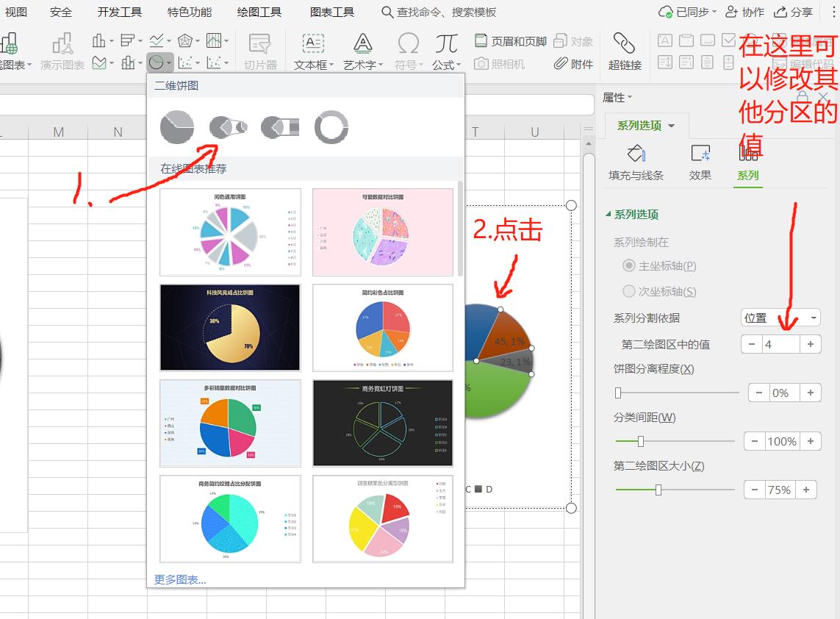Click the search commands magnifier box

pyautogui.click(x=439, y=12)
